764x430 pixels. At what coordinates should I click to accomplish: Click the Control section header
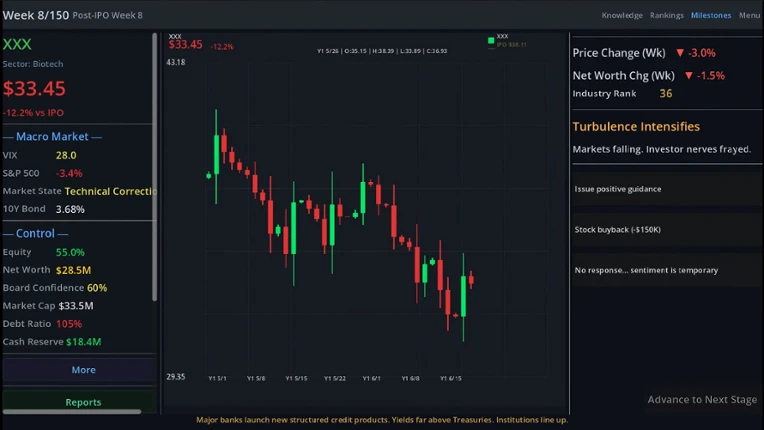pyautogui.click(x=35, y=234)
